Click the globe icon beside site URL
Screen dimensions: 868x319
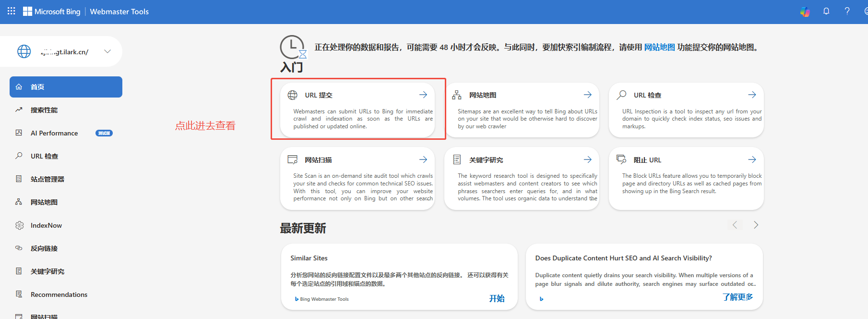(x=24, y=51)
